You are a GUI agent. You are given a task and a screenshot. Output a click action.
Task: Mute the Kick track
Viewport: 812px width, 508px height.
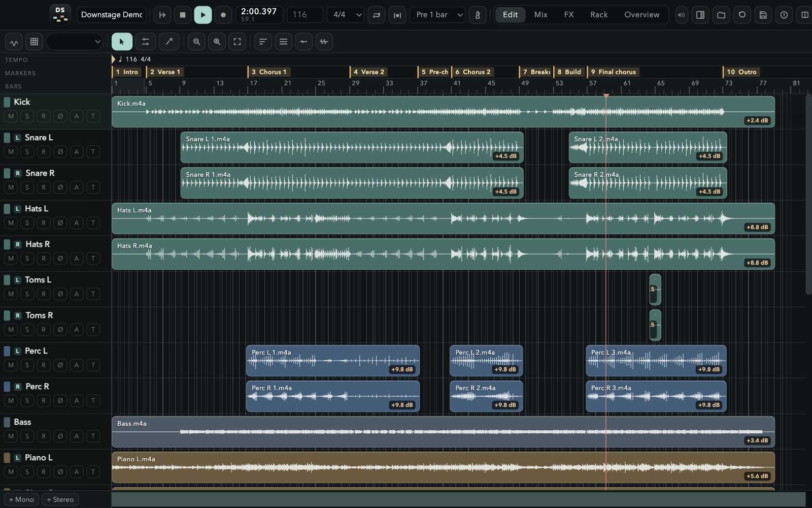click(11, 116)
